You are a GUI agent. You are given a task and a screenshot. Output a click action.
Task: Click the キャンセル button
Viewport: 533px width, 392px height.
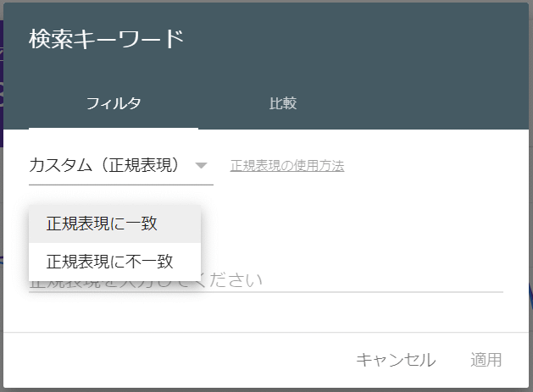[396, 360]
